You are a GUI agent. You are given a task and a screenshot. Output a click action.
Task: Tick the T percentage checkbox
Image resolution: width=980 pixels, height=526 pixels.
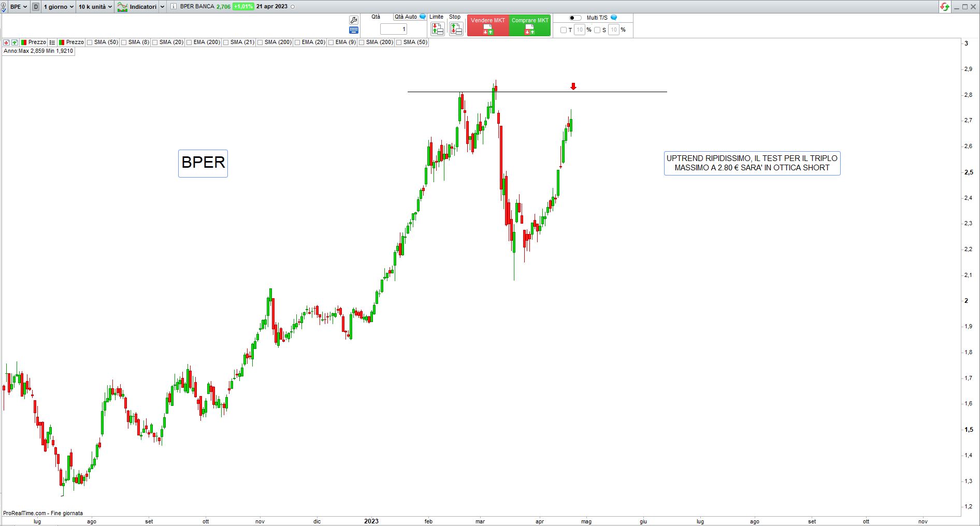tap(564, 30)
